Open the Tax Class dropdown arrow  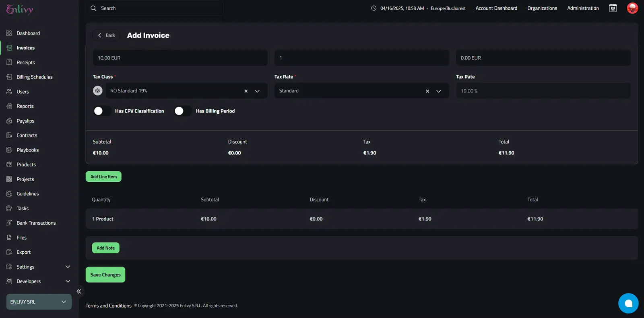click(x=257, y=91)
